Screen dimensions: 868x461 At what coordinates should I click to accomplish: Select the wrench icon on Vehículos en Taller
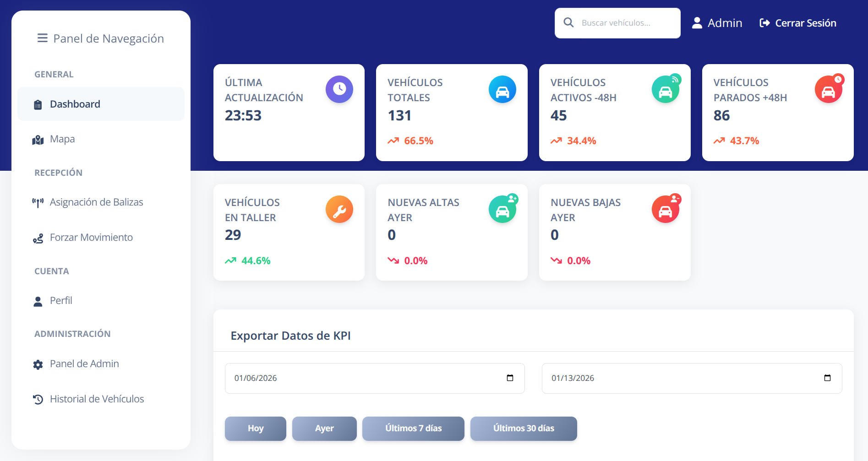(339, 209)
